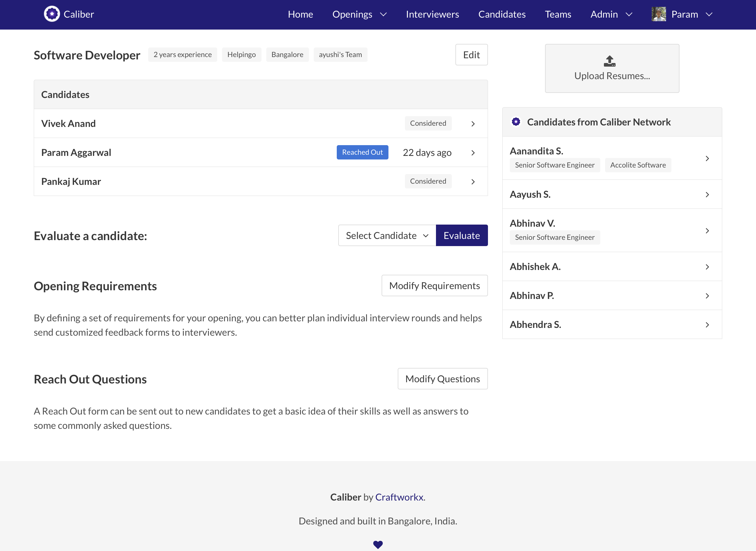Open Abhendra S. chevron arrow
756x551 pixels.
(x=707, y=325)
